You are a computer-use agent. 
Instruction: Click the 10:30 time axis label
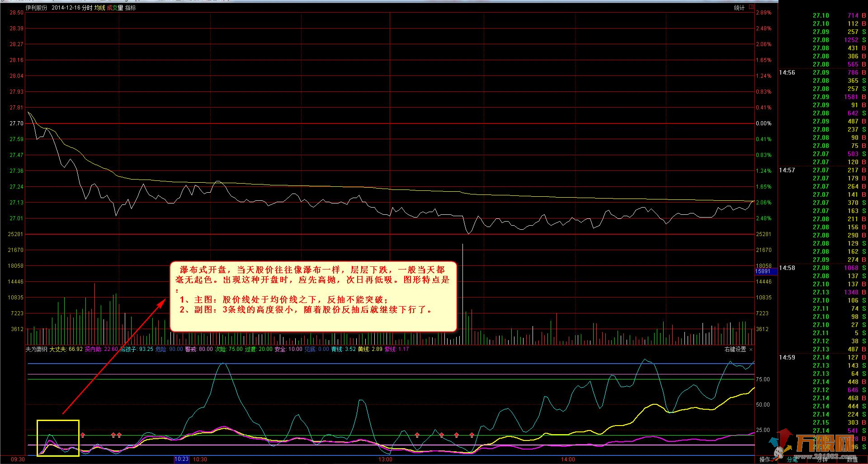[200, 459]
